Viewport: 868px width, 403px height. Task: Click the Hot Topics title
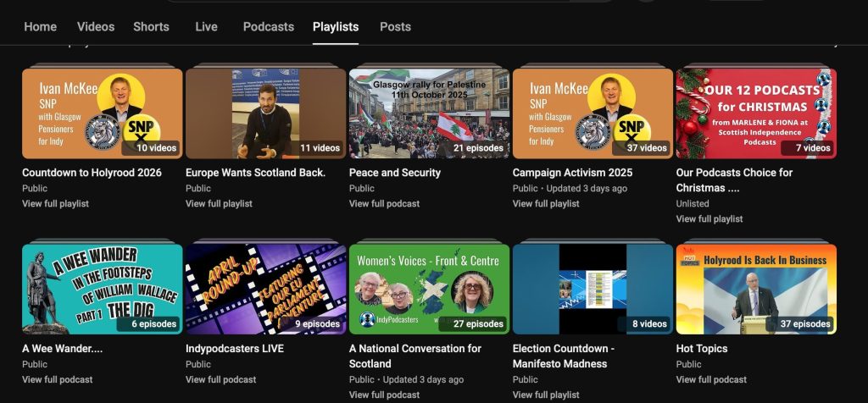[701, 348]
